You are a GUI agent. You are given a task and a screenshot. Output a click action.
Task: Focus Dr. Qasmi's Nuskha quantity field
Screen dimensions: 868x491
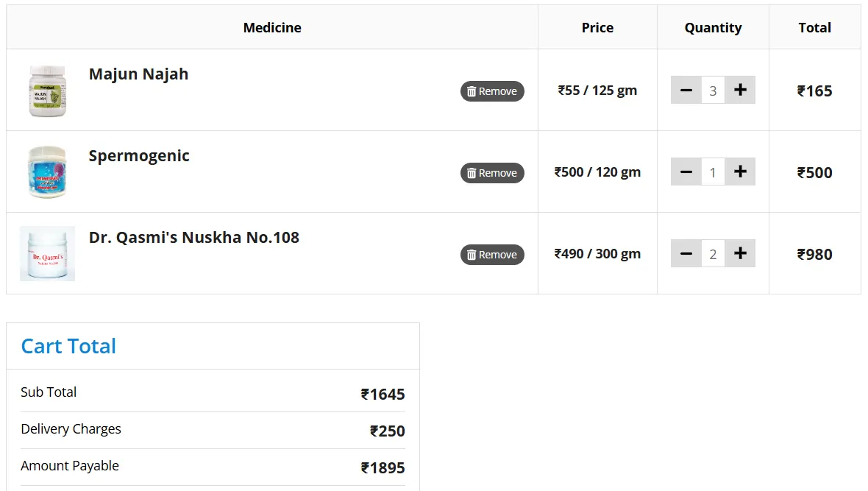713,254
